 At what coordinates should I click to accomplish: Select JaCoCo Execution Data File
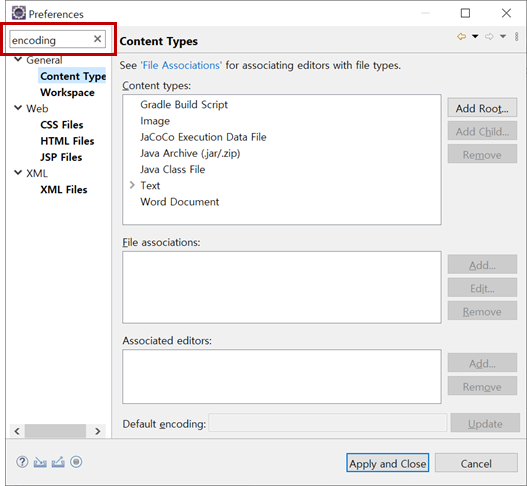tap(203, 137)
